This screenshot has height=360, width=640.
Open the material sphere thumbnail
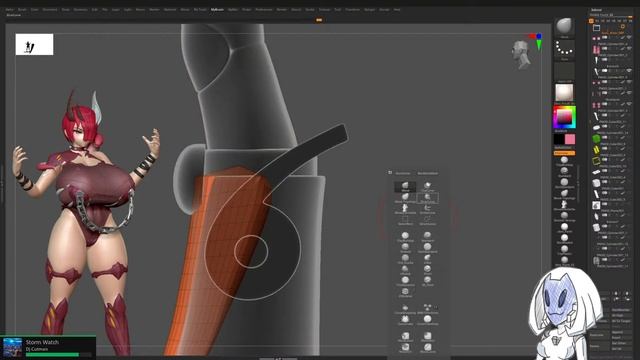tap(564, 93)
